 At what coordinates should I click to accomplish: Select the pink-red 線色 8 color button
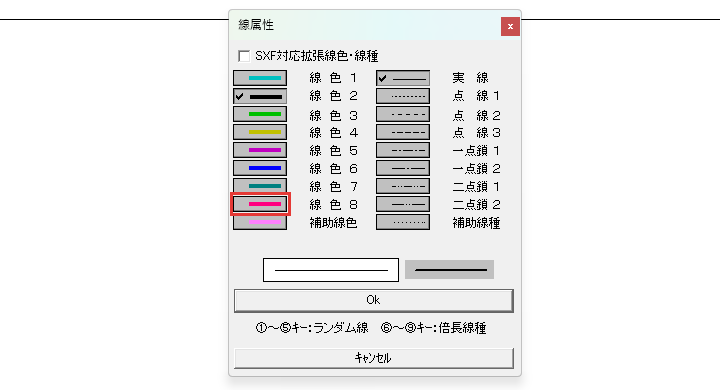click(x=260, y=204)
